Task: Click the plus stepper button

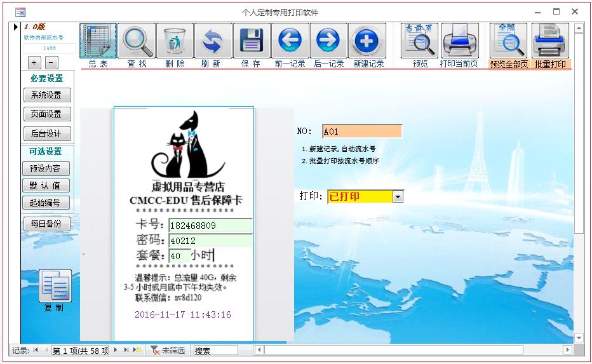Action: tap(34, 63)
